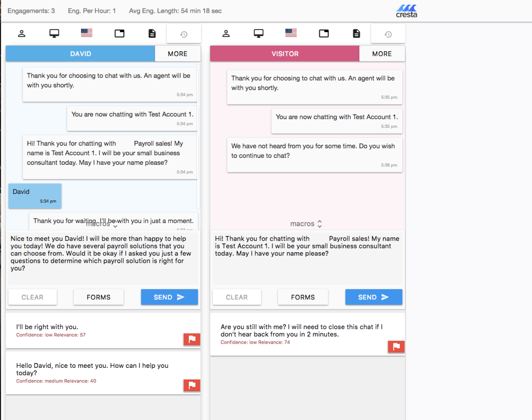
Task: Send the message to David
Action: (169, 297)
